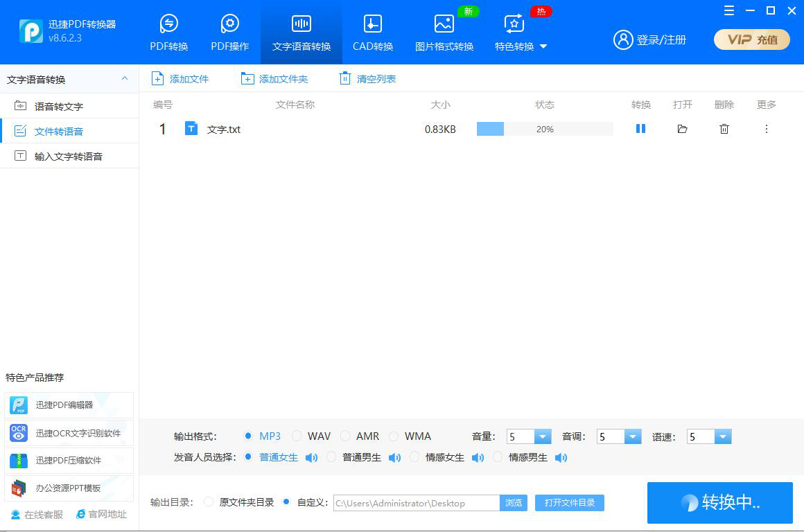Open the PDF操作 tab
804x532 pixels.
point(229,33)
